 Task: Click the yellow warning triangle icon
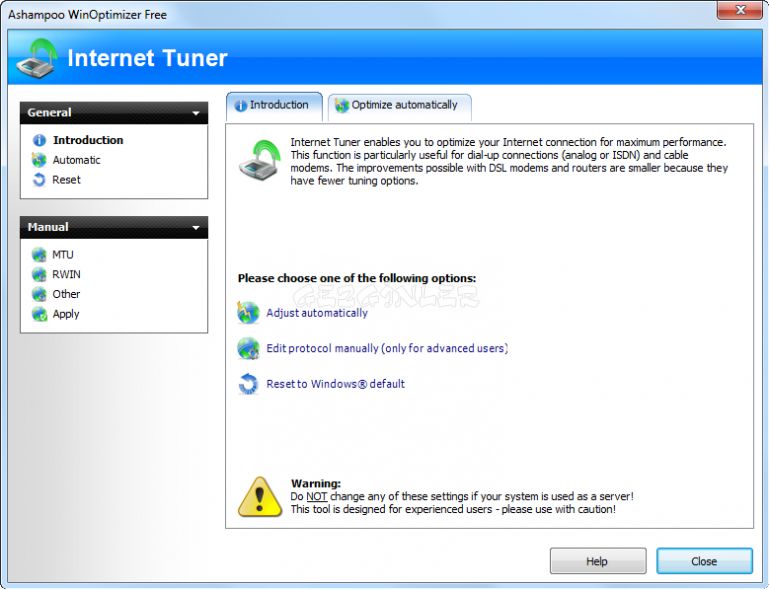pyautogui.click(x=260, y=497)
